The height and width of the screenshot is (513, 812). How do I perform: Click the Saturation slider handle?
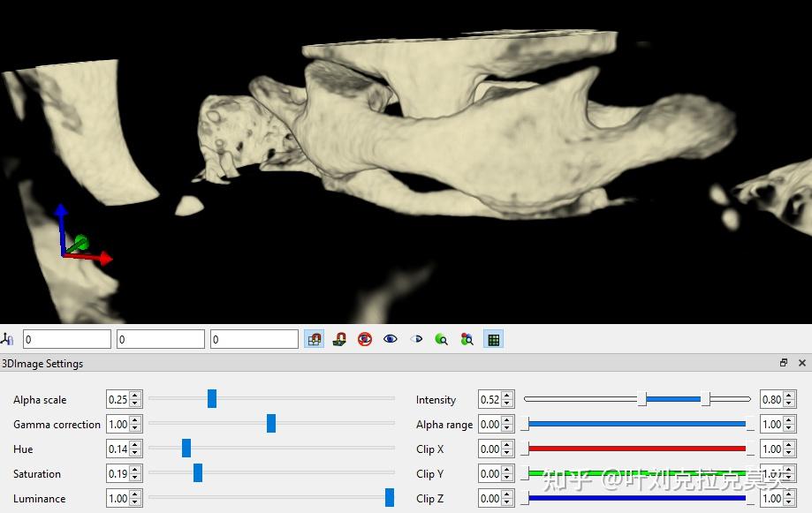[198, 473]
